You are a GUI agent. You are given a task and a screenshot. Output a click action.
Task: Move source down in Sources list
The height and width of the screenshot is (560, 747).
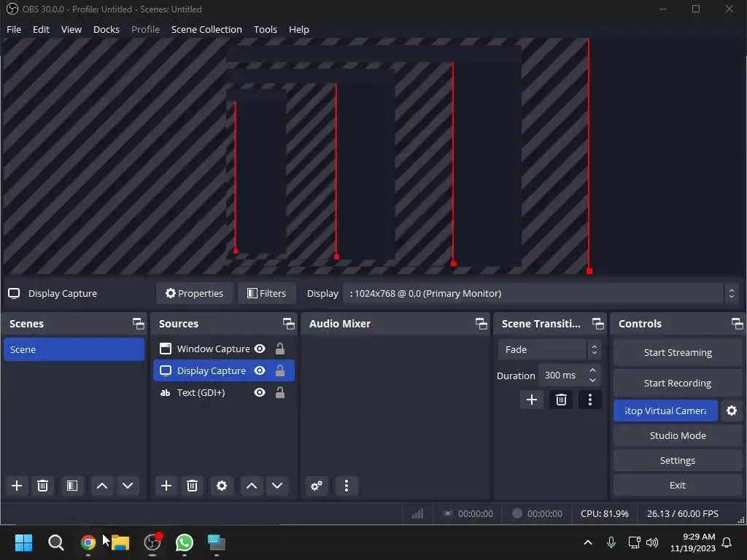click(277, 486)
